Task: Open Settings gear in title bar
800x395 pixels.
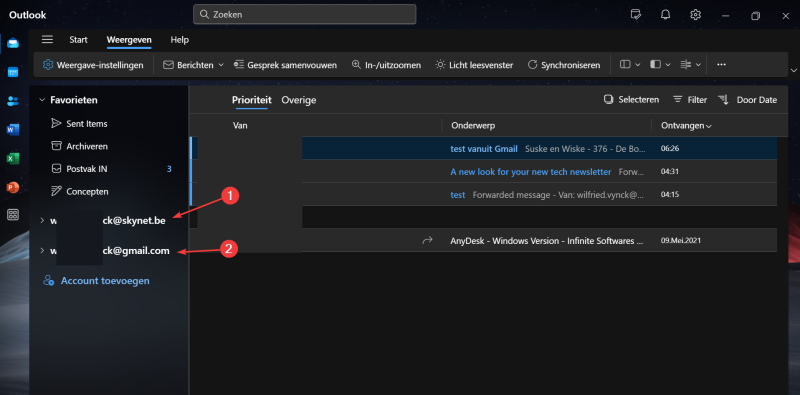Action: click(695, 15)
